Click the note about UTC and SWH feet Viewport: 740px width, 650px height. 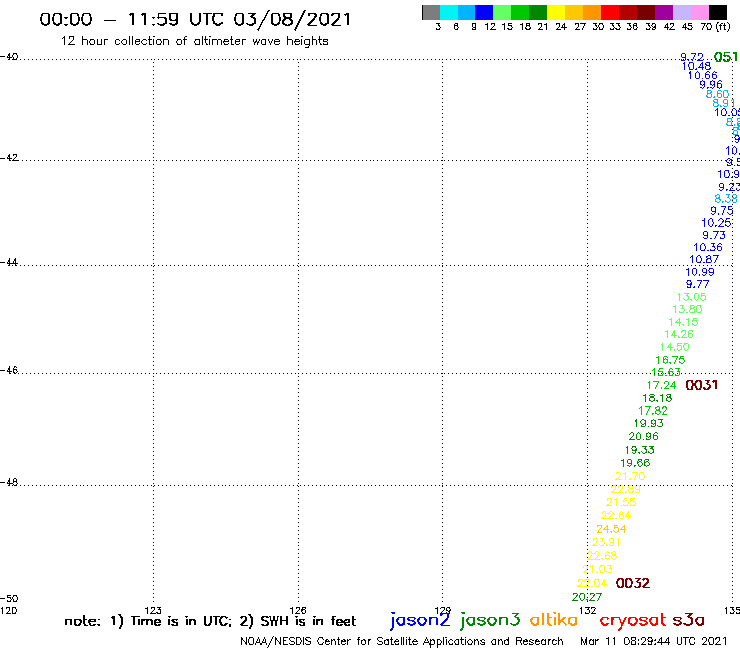click(x=210, y=621)
